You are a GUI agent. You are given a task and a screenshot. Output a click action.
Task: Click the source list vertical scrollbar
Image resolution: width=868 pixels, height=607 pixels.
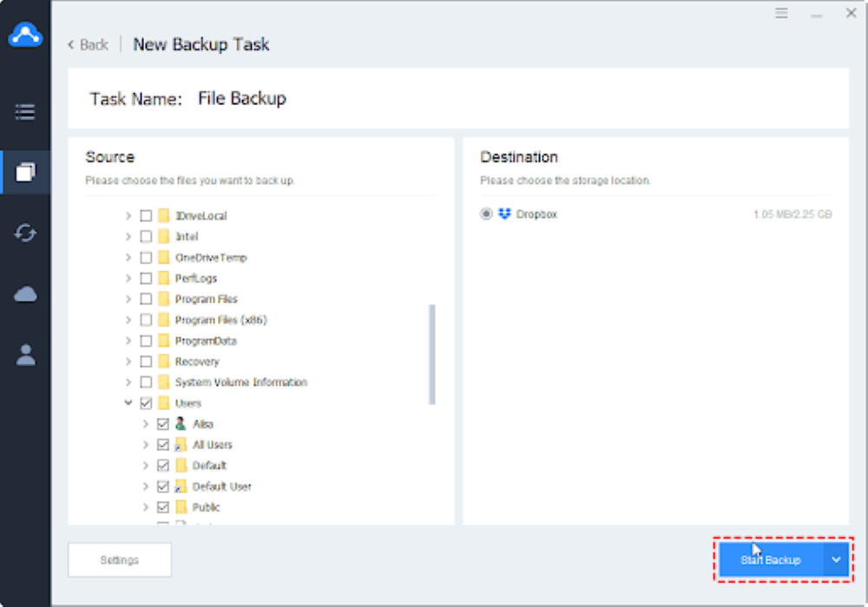[431, 354]
